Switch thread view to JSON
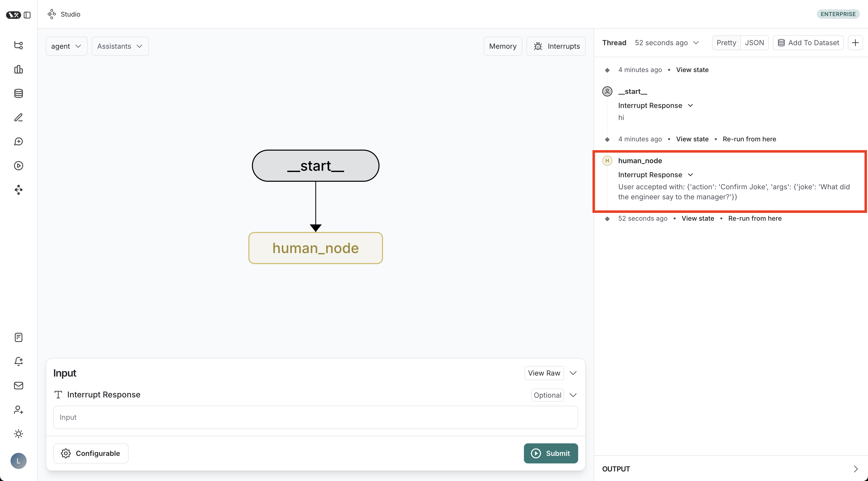 [754, 43]
